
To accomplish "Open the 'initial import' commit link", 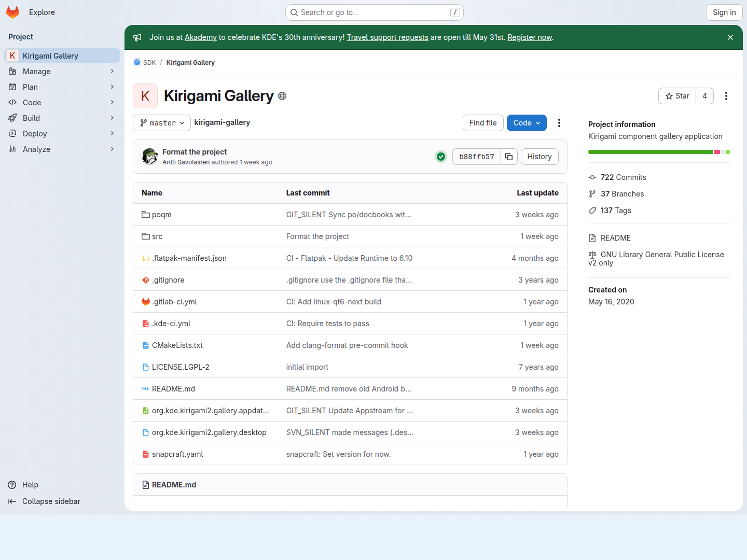I will tap(307, 367).
